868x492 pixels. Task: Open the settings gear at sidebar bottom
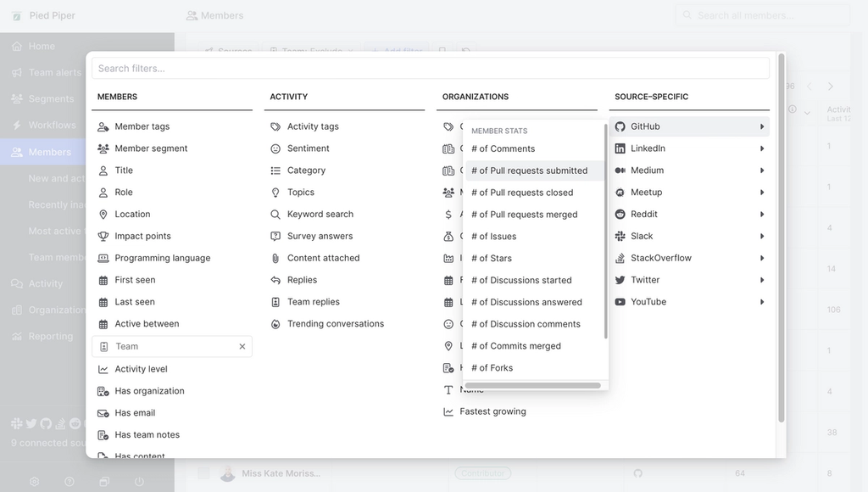tap(32, 481)
